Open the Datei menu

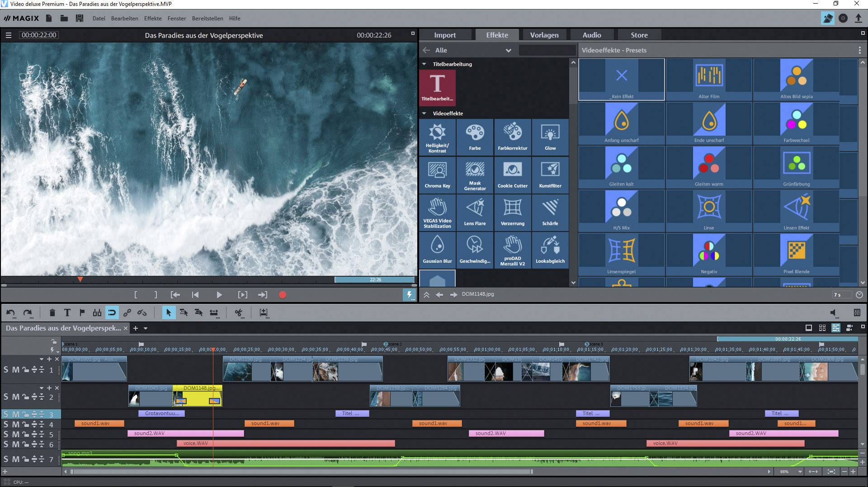99,19
